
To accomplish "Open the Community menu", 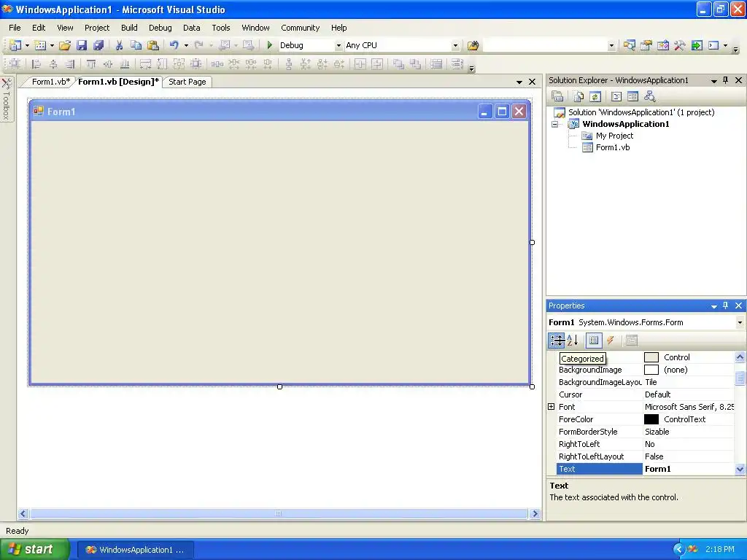I will click(x=300, y=28).
